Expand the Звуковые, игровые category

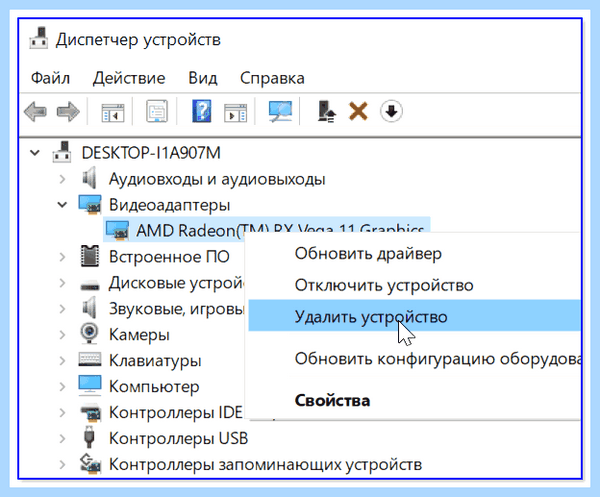(62, 309)
